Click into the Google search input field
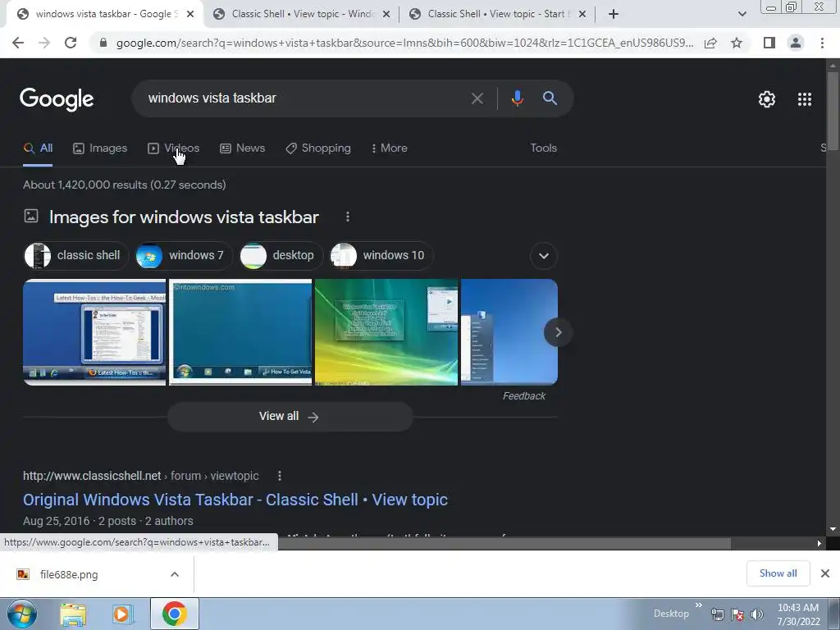Viewport: 840px width, 630px height. tap(305, 98)
